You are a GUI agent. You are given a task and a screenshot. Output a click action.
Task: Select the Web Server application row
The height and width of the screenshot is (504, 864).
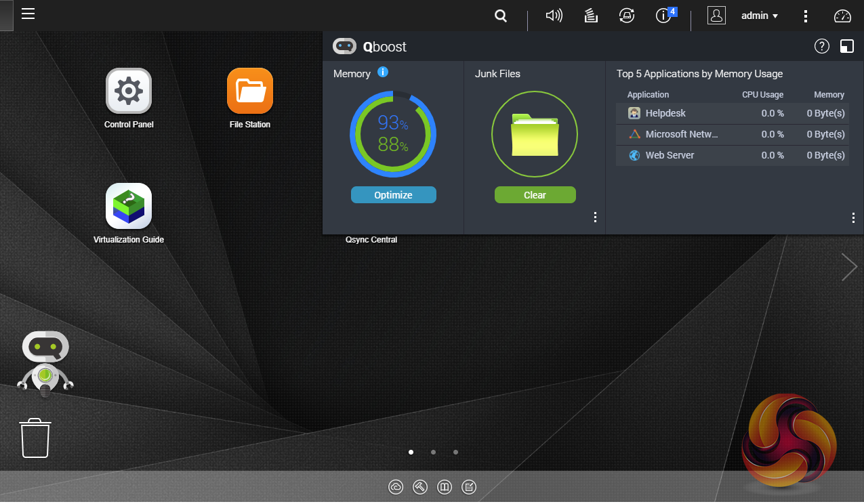732,155
